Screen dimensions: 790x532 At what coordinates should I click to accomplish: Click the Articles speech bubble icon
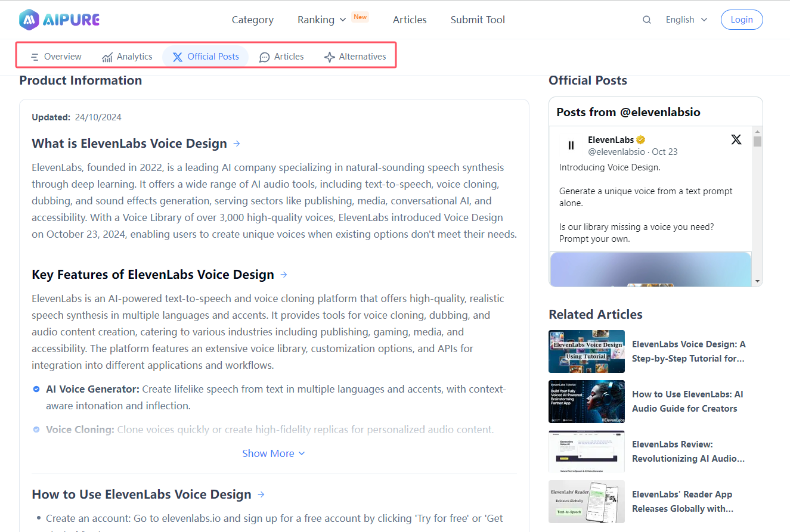point(265,57)
